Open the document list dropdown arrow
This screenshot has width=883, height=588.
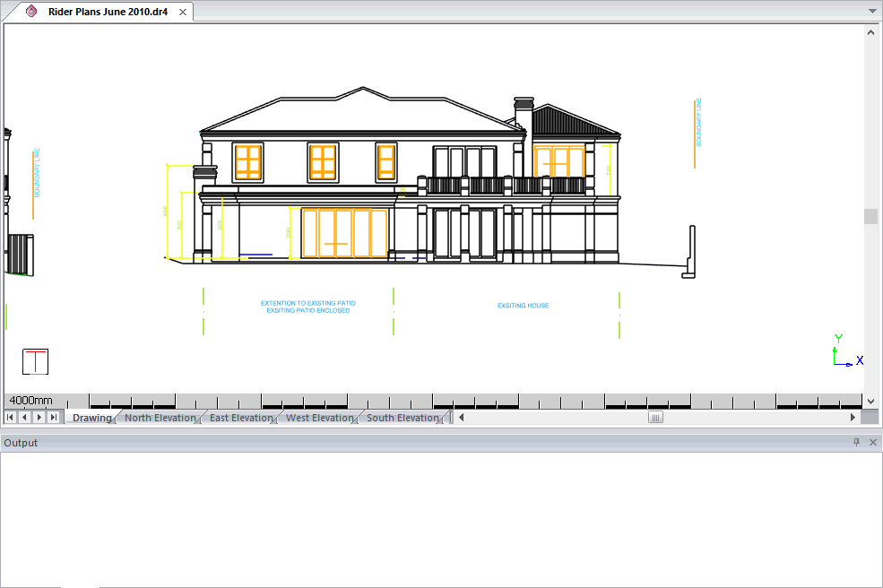click(x=871, y=12)
